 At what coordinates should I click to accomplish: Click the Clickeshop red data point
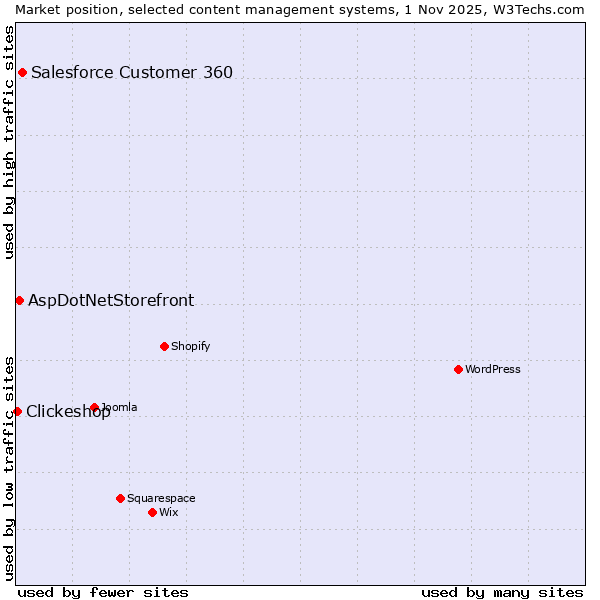[17, 411]
